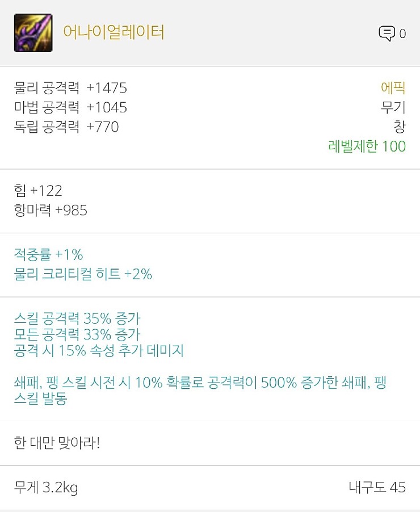
Task: Open the comments speech bubble icon
Action: click(387, 33)
